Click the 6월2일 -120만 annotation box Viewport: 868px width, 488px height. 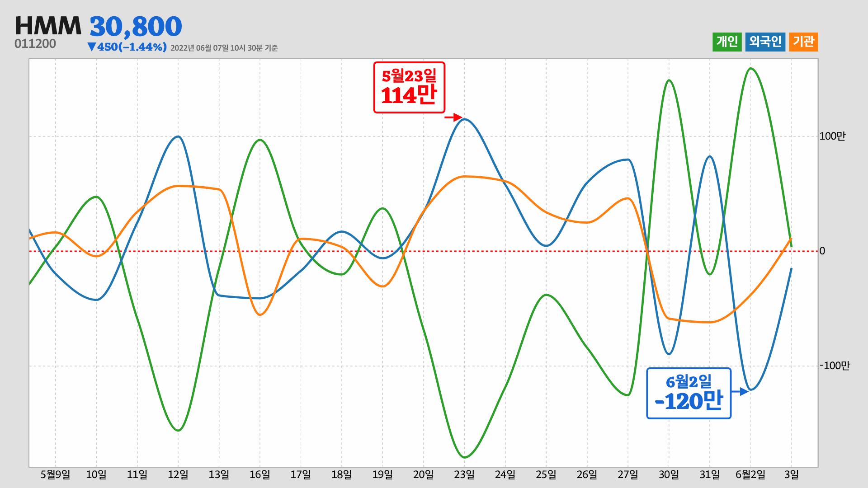click(689, 393)
